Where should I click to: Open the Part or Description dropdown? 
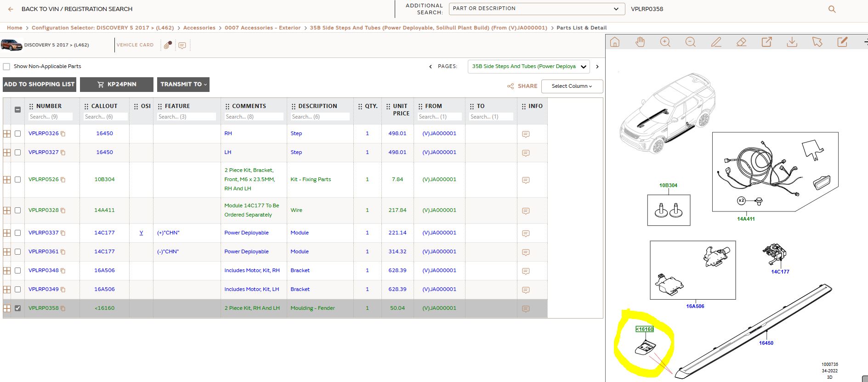(x=536, y=9)
